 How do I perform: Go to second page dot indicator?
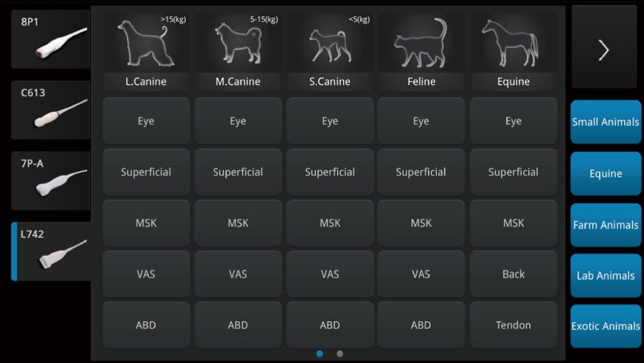(x=340, y=354)
